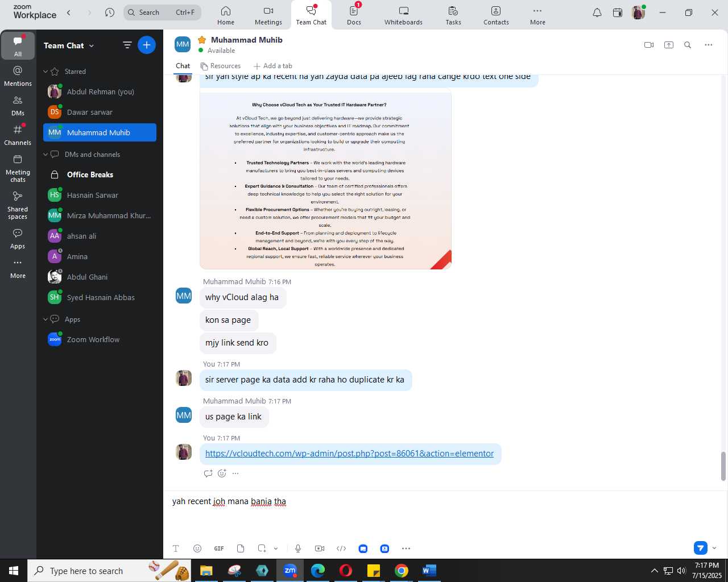Add reaction to the link message
Viewport: 728px width, 582px height.
tap(222, 473)
